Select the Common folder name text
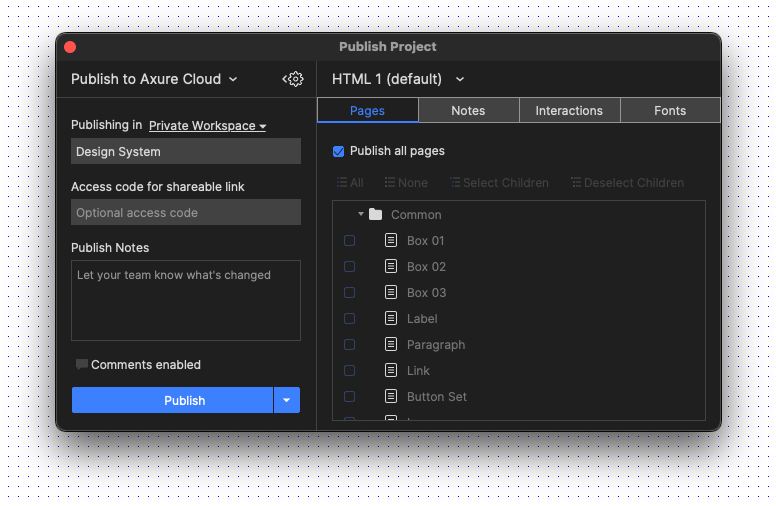The width and height of the screenshot is (776, 506). tap(416, 214)
